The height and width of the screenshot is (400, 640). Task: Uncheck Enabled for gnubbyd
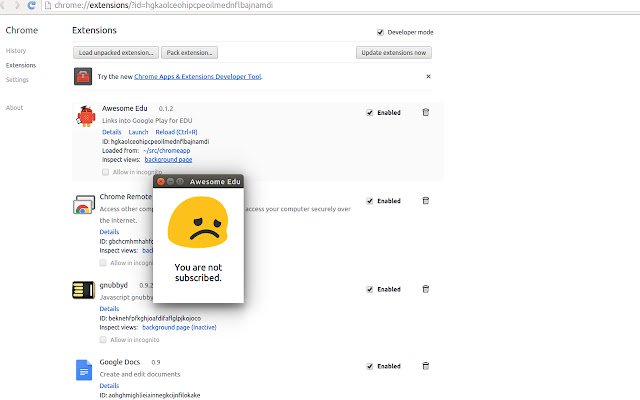tap(370, 289)
